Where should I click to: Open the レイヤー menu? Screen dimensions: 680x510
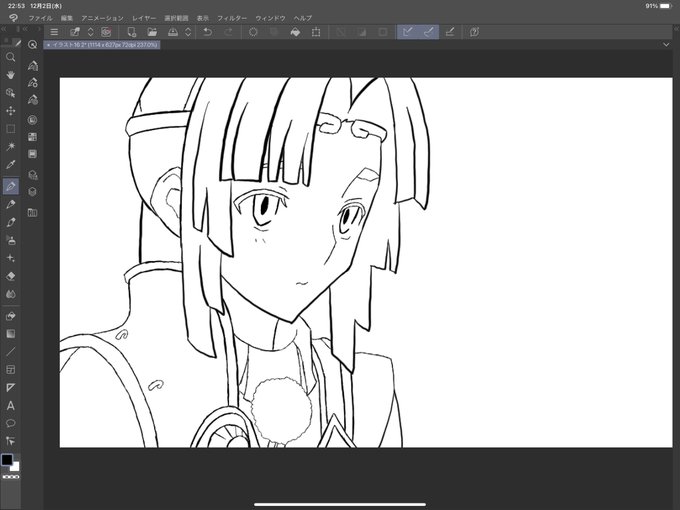point(144,18)
